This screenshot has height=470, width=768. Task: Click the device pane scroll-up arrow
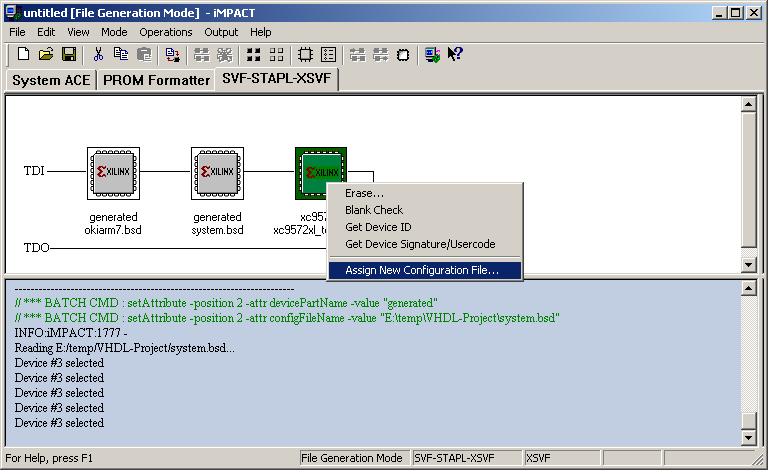click(748, 104)
